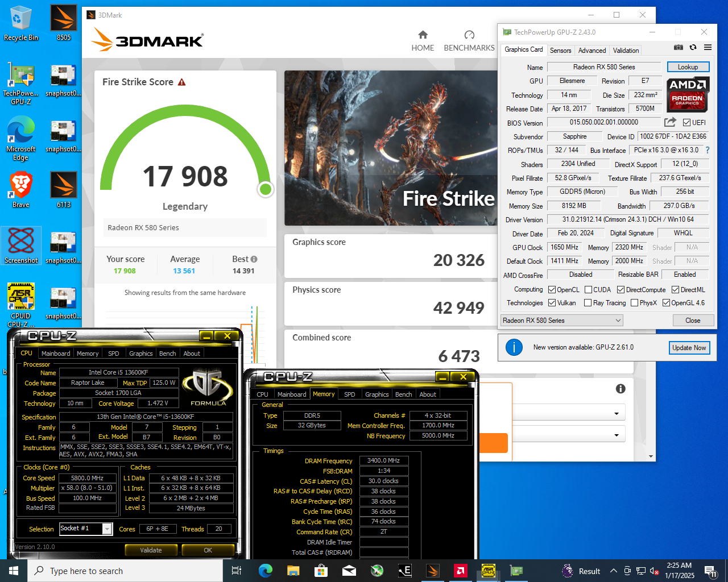Click Lookup button in GPU-Z
Screen dimensions: 728x582
(688, 67)
